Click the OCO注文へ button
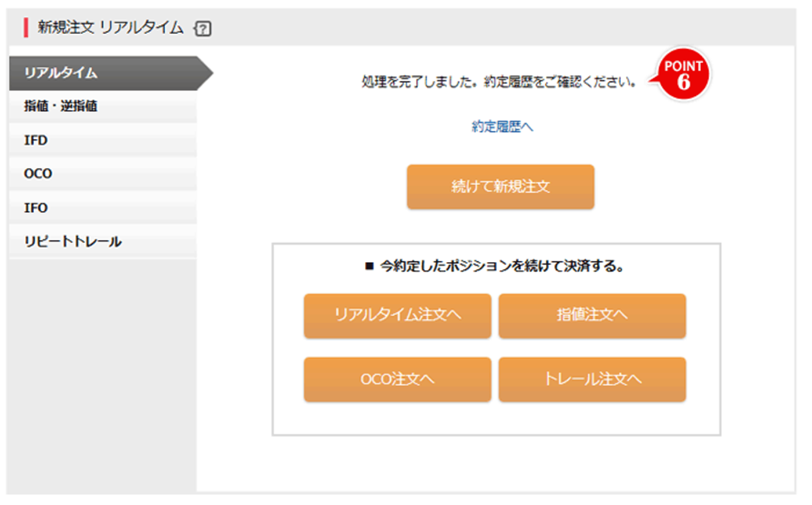Image resolution: width=812 pixels, height=505 pixels. [x=397, y=379]
